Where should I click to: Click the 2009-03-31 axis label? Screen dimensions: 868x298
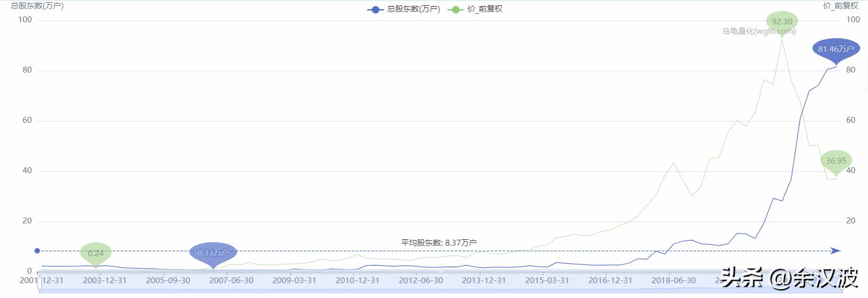tap(294, 281)
